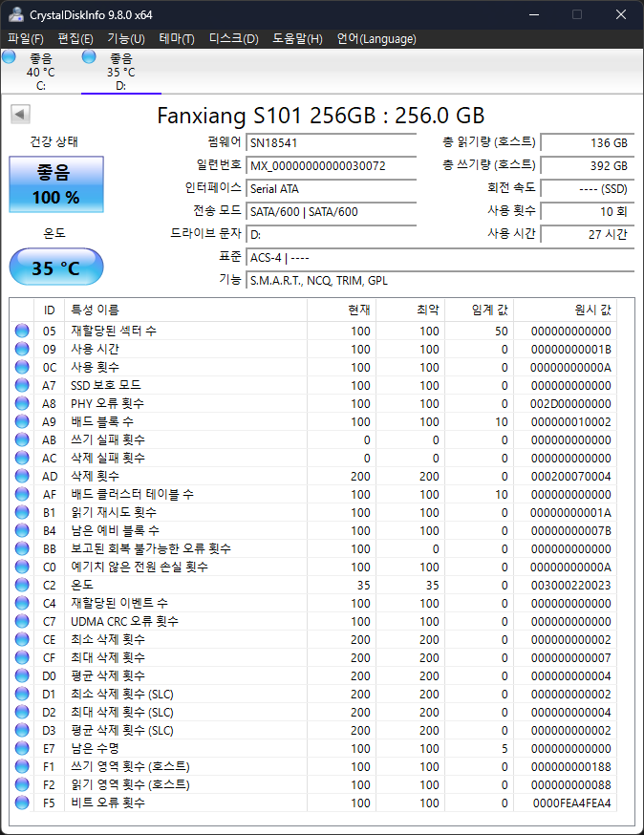Select the D: drive tab at 35 °C
Viewport: 644px width, 835px height.
point(121,72)
